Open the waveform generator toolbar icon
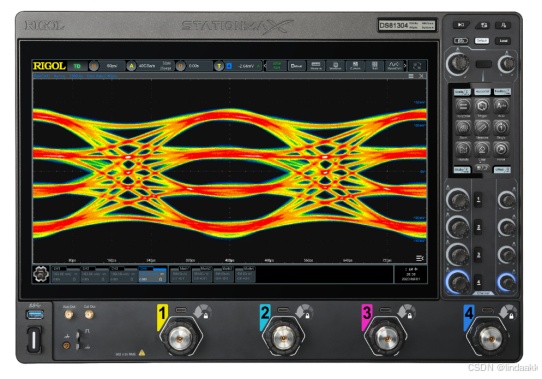542x379 pixels. click(x=394, y=66)
